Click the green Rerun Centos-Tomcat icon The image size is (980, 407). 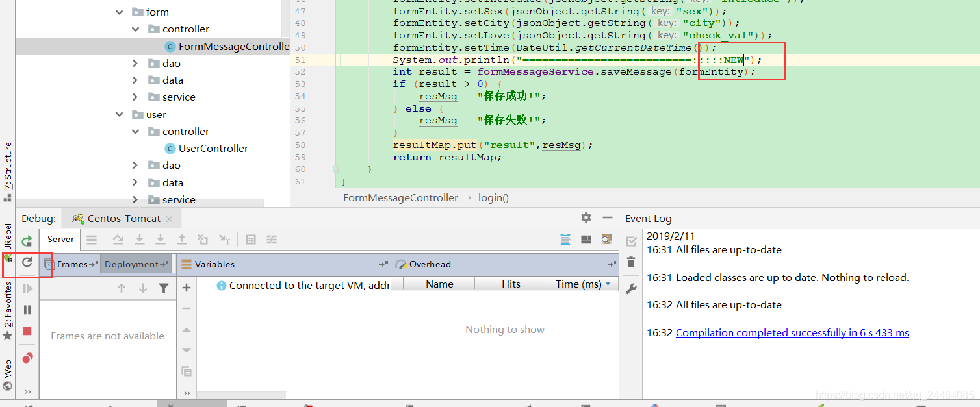[27, 241]
